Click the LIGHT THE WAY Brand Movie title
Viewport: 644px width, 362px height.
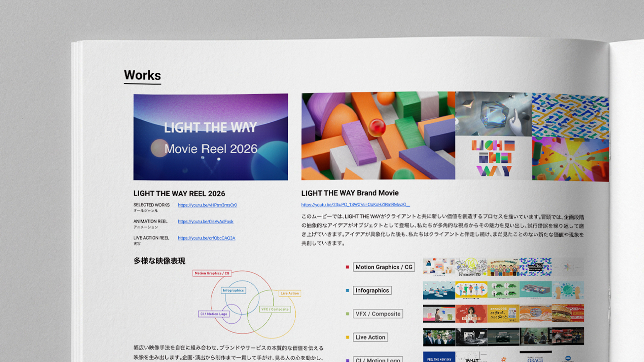[350, 193]
